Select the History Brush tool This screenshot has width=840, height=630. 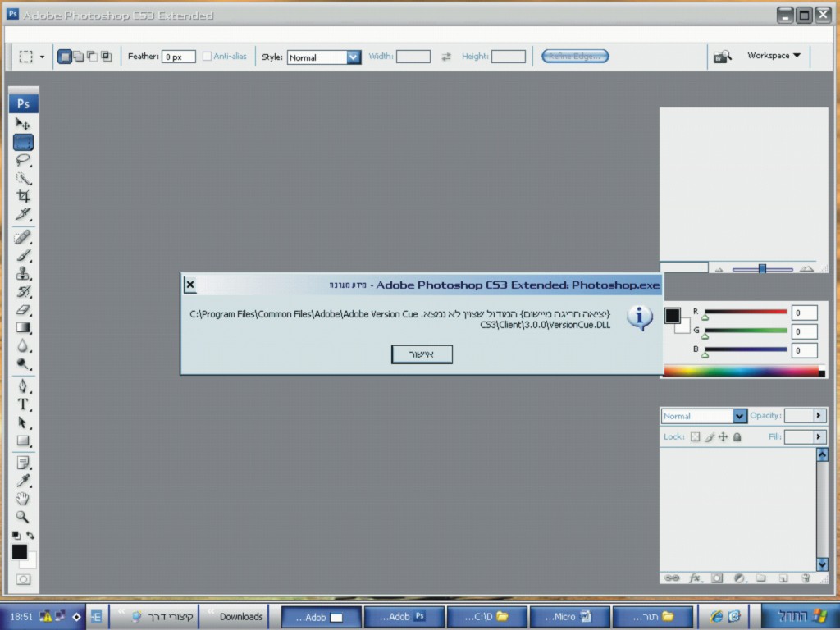point(22,292)
